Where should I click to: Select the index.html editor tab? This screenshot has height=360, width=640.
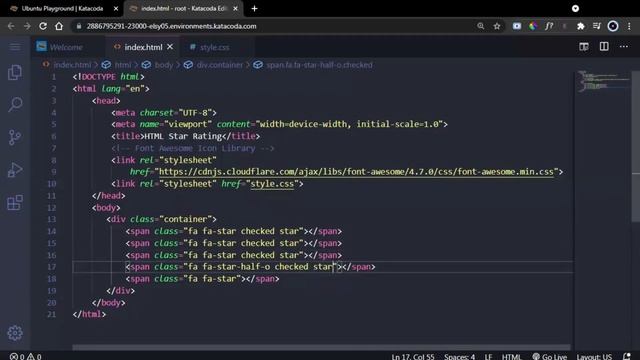click(143, 47)
